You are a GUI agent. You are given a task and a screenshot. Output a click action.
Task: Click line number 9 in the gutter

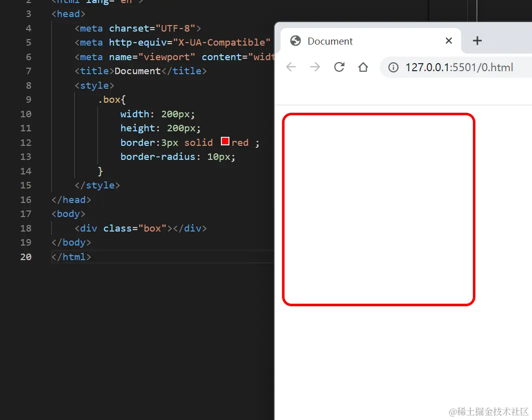(x=29, y=99)
